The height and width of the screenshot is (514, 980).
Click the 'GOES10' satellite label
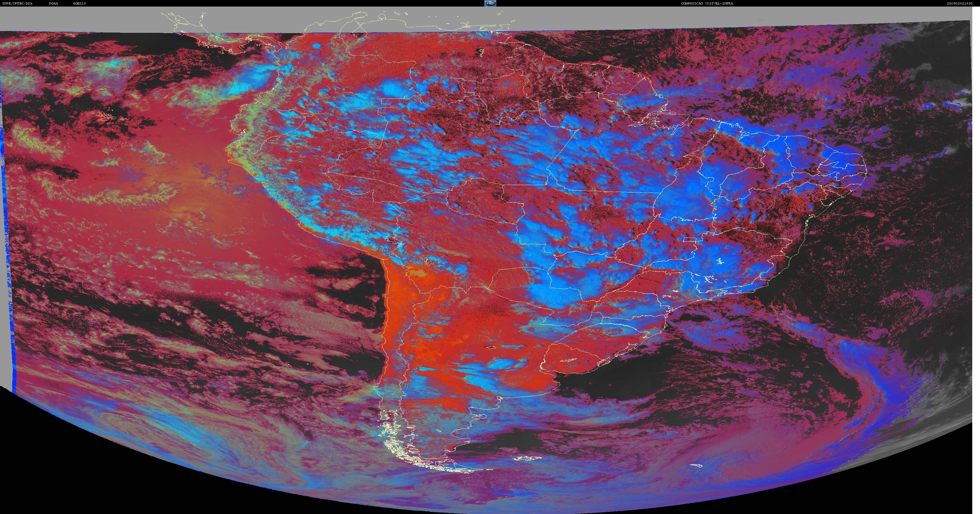coord(79,3)
